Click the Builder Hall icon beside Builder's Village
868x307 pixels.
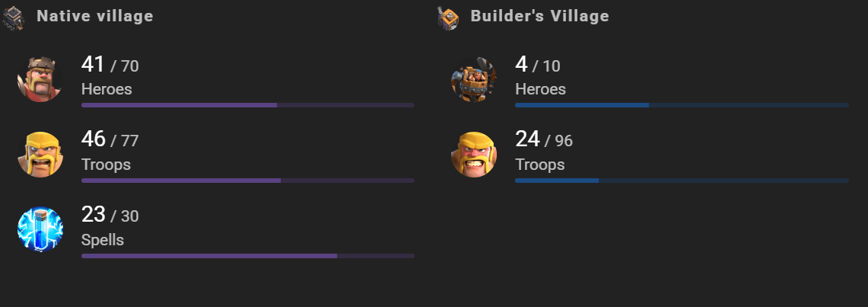(447, 17)
